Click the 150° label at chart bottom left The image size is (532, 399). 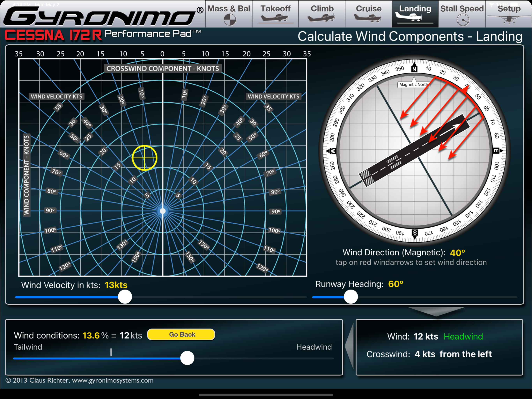point(136,257)
